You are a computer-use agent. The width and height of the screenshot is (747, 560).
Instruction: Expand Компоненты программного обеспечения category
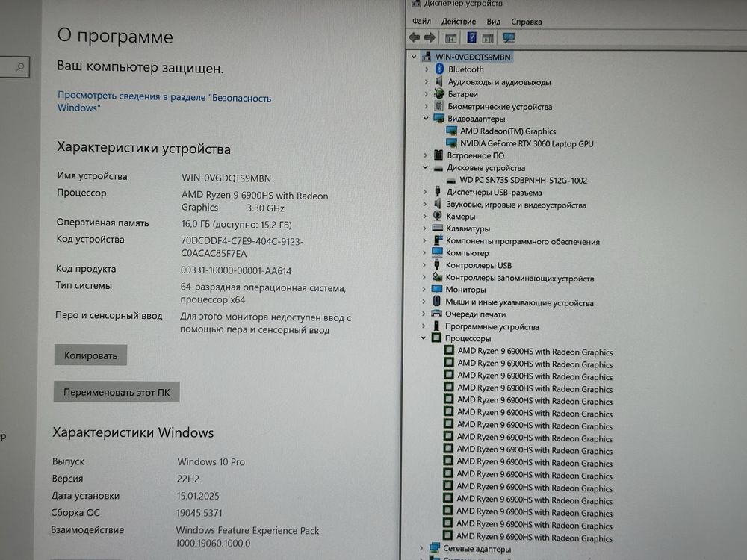[424, 240]
